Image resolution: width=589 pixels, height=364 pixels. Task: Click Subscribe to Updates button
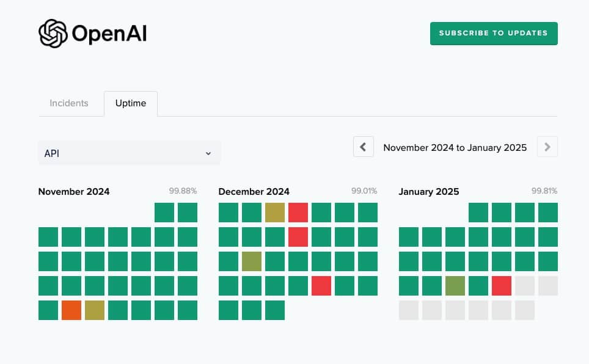[494, 34]
